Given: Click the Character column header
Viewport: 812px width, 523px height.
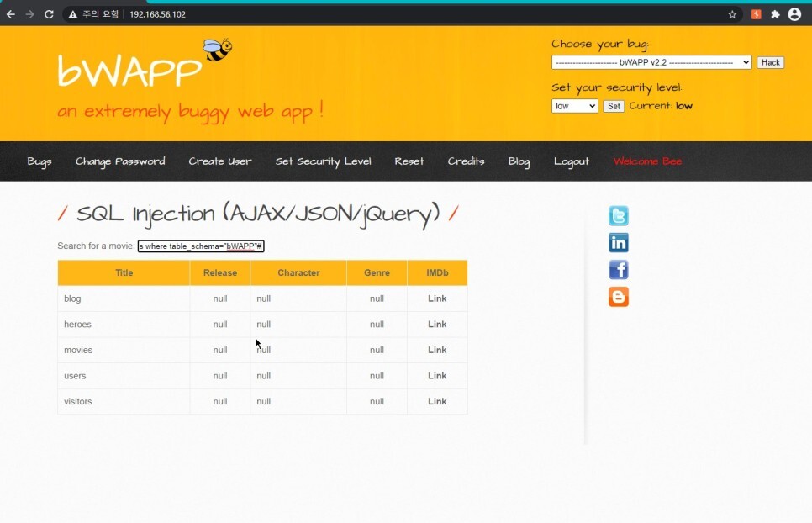Looking at the screenshot, I should [298, 273].
